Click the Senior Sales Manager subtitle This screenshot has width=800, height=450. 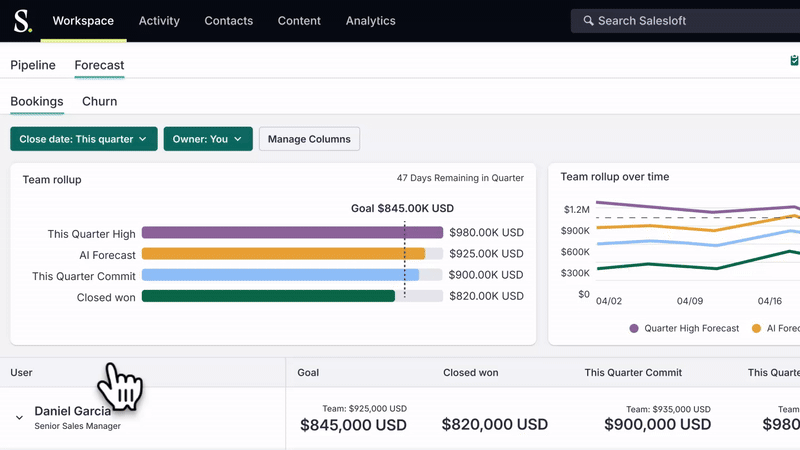pos(78,426)
